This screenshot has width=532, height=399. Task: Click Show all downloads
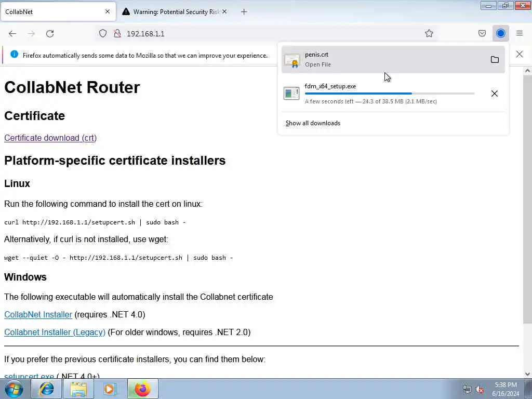click(x=313, y=123)
